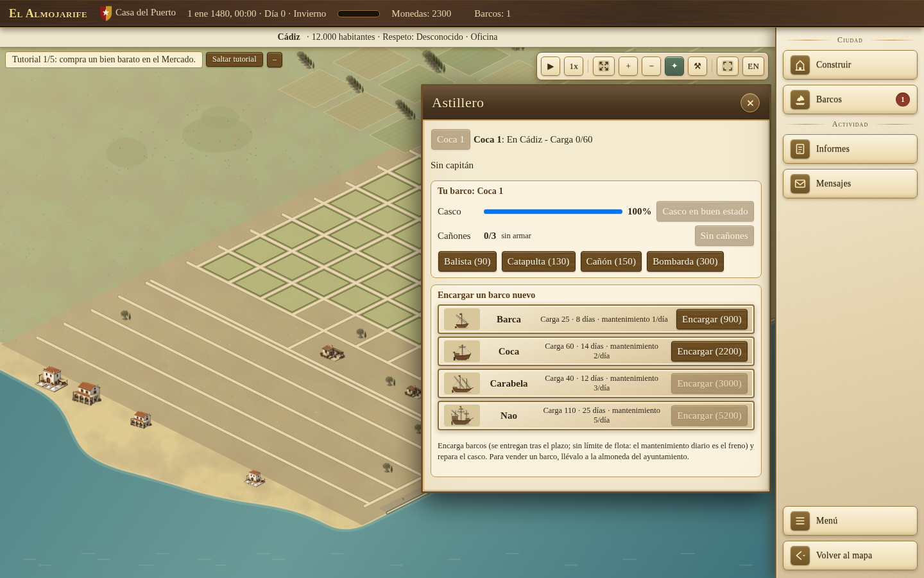
Task: Buy a Bombarda for 300
Action: click(x=685, y=261)
